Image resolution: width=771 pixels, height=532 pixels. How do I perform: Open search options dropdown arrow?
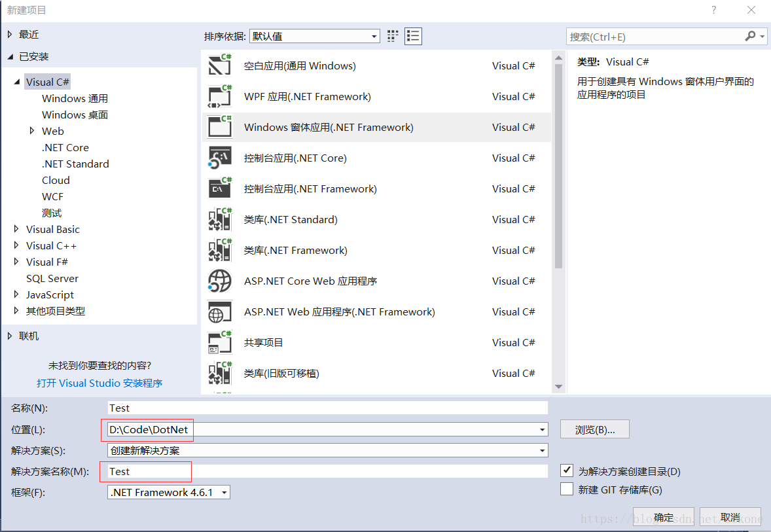[762, 37]
